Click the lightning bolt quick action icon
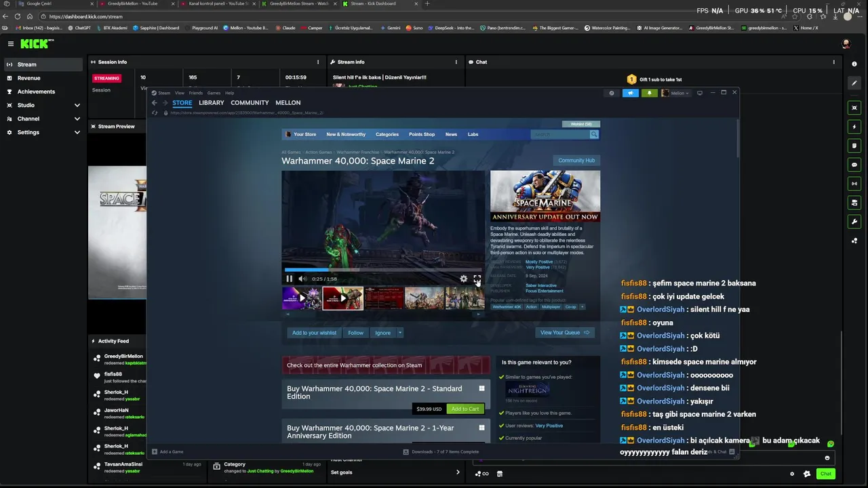Viewport: 868px width, 488px height. [x=854, y=127]
